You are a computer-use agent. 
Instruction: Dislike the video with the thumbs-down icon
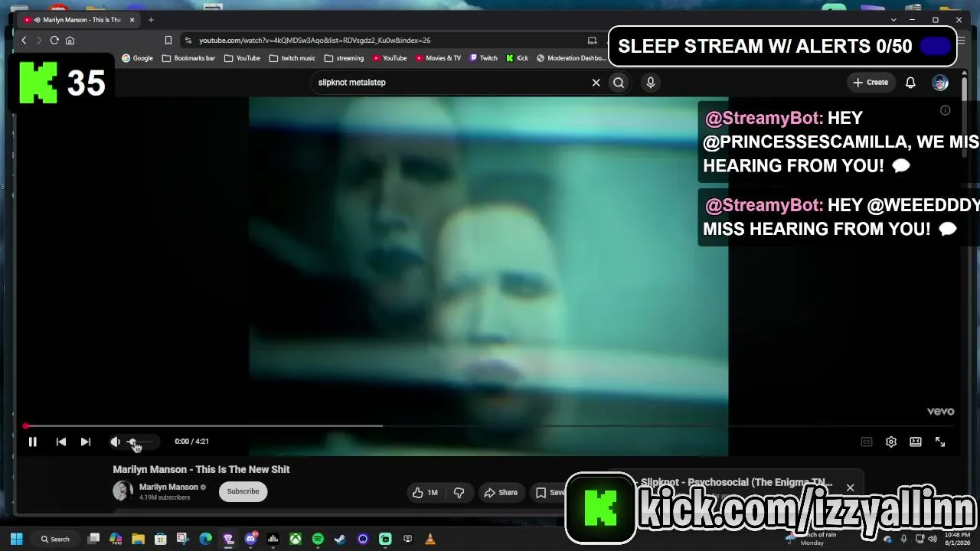[459, 492]
